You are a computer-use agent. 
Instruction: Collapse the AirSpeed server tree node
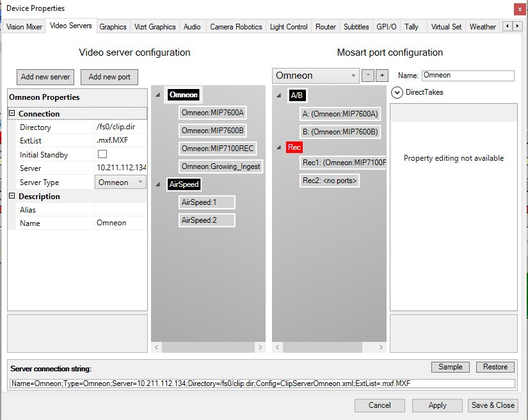coord(158,184)
